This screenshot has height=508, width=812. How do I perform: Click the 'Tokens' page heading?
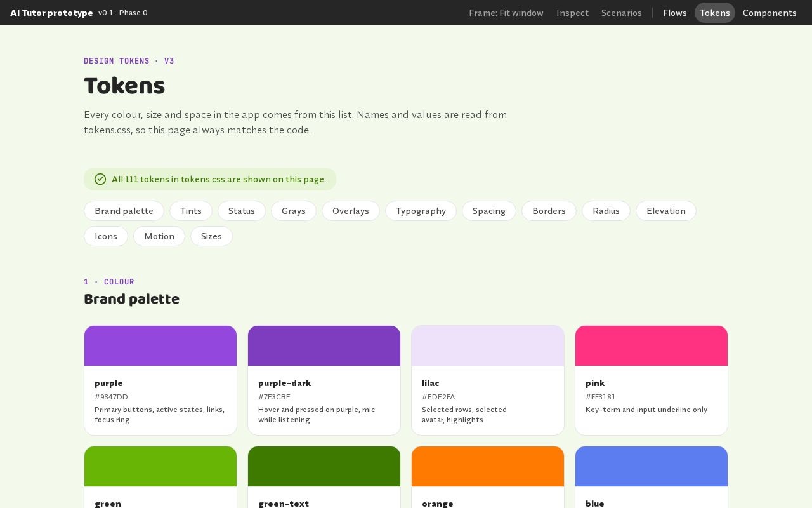(124, 86)
